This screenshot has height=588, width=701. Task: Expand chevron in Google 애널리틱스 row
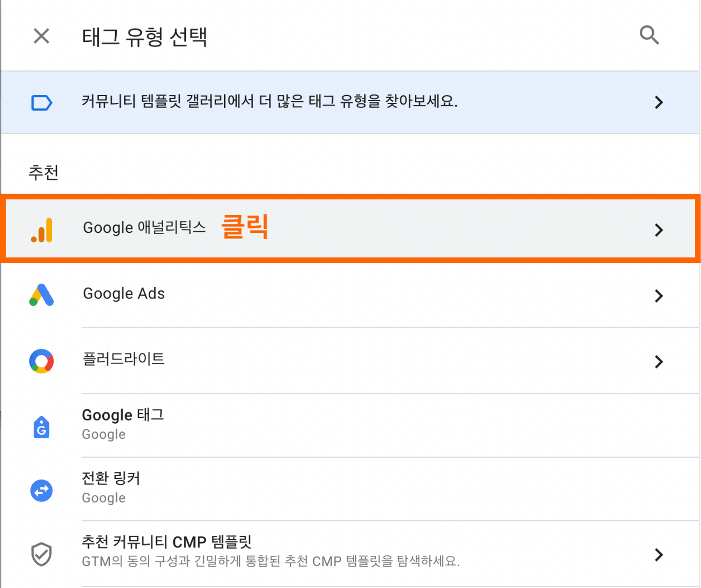(659, 230)
